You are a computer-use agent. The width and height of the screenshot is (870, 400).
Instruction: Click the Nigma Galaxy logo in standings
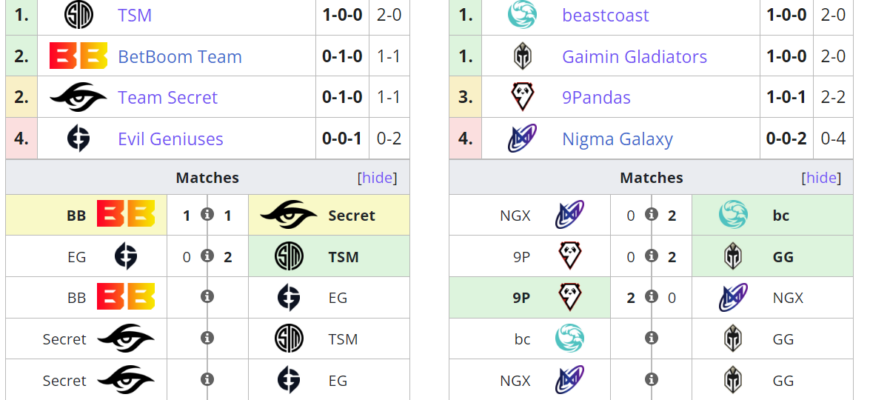click(x=522, y=138)
